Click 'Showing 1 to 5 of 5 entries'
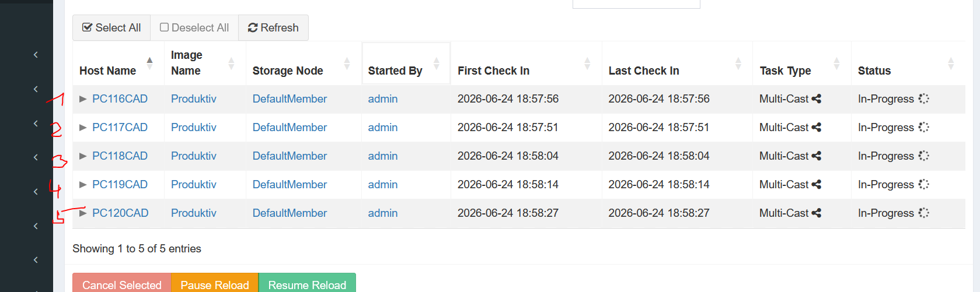Viewport: 980px width, 292px height. (x=137, y=249)
